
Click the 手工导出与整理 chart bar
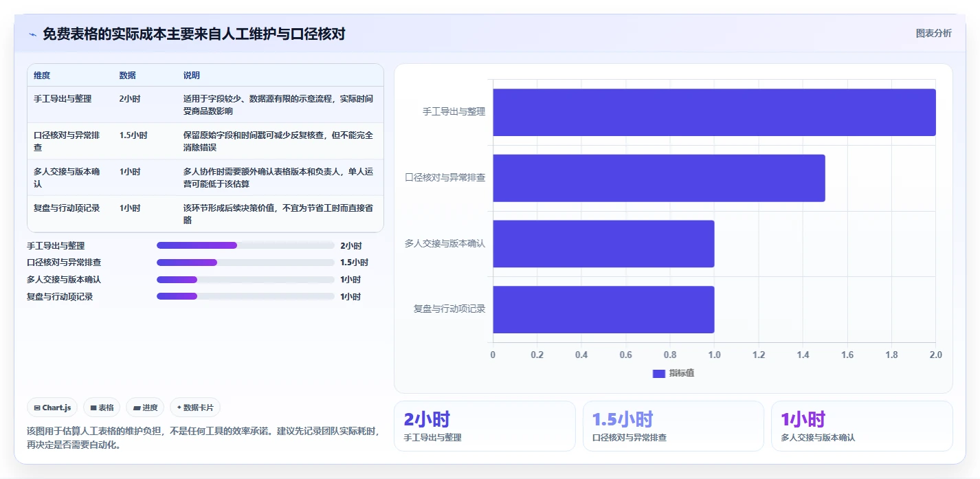(714, 112)
